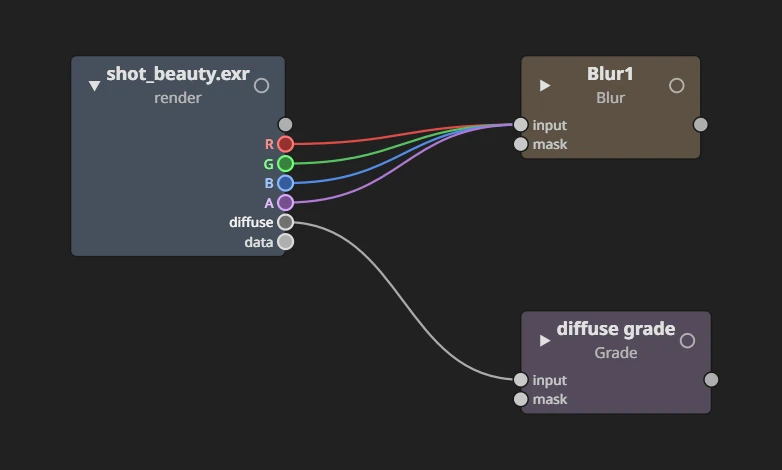Click the diffuse grade output socket
The height and width of the screenshot is (470, 782).
711,380
